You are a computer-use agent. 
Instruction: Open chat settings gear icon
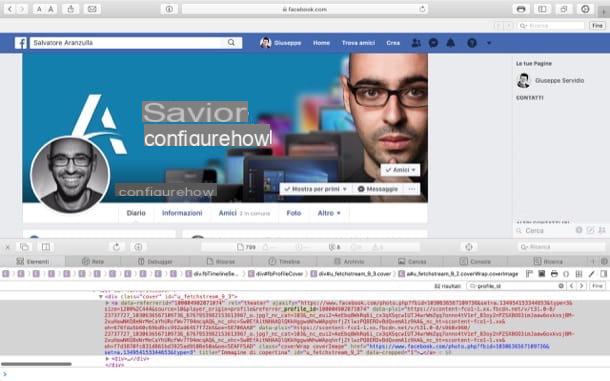tap(579, 230)
